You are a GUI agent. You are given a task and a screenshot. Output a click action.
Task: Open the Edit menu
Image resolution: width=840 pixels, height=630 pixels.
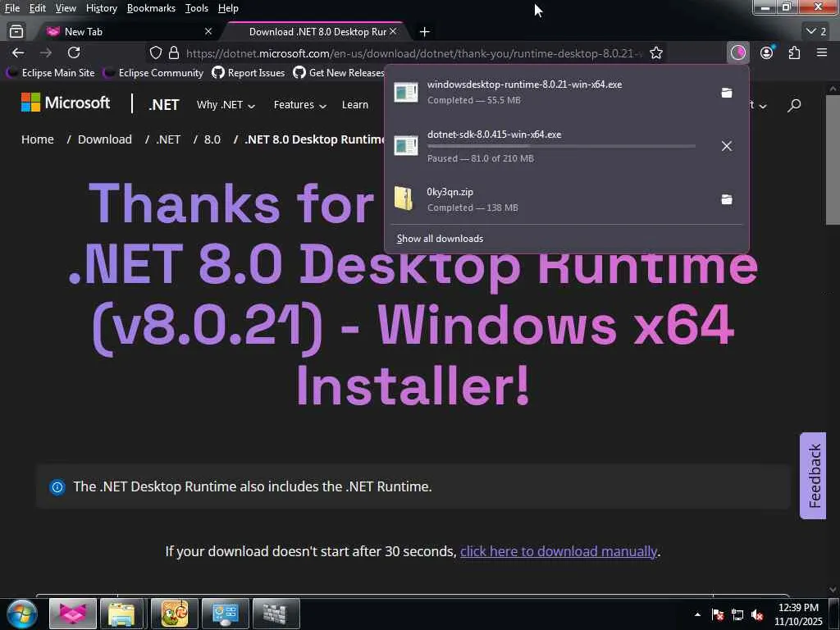pyautogui.click(x=37, y=8)
